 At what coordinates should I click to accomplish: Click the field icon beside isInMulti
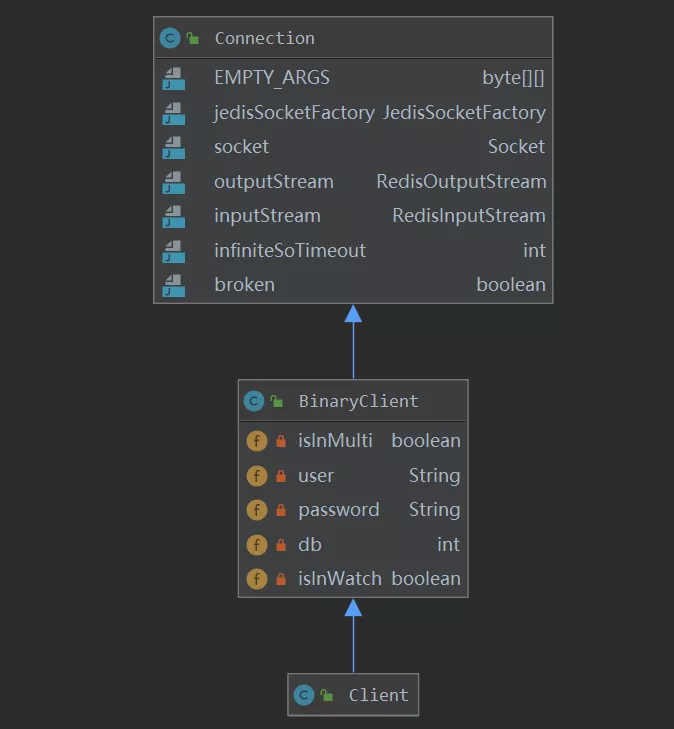tap(257, 441)
